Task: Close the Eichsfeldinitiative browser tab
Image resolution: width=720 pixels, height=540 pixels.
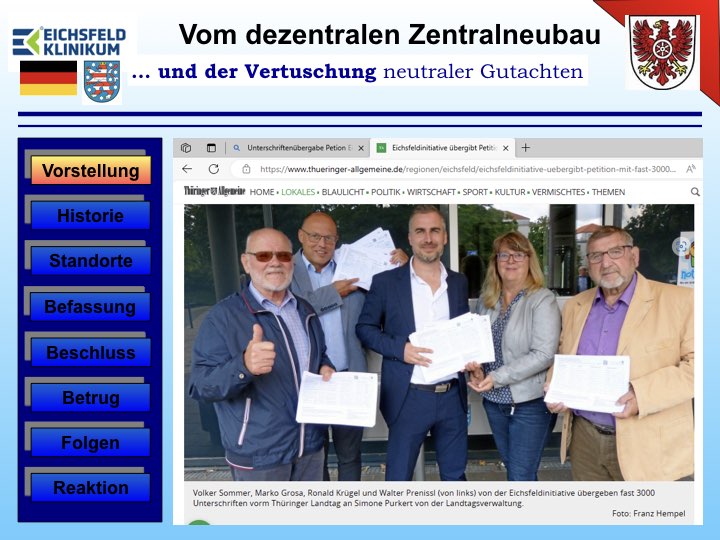Action: [506, 148]
